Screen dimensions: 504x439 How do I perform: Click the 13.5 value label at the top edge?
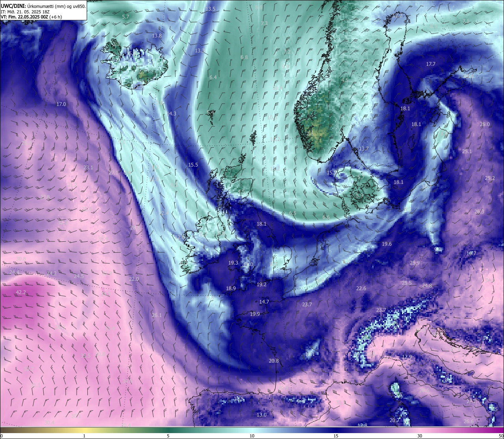coord(210,9)
